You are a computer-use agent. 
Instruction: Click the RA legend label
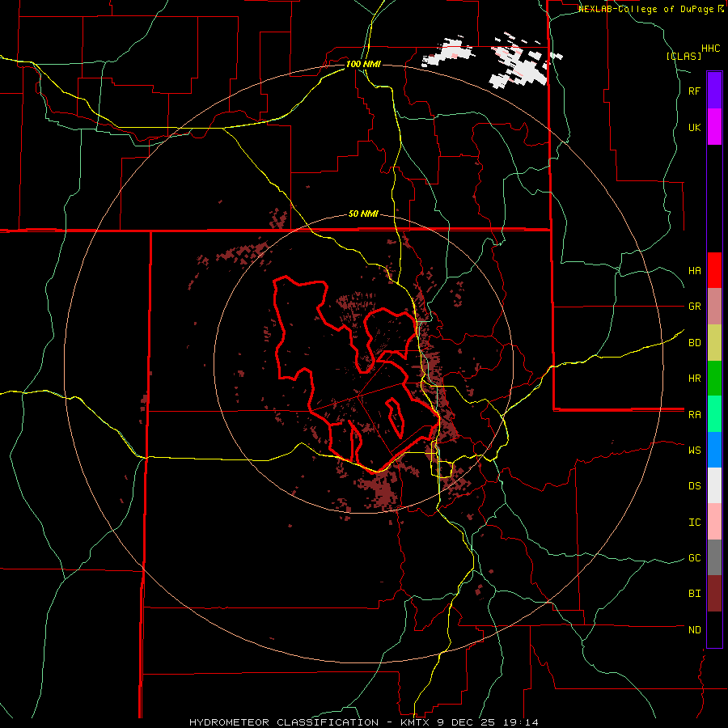[694, 415]
